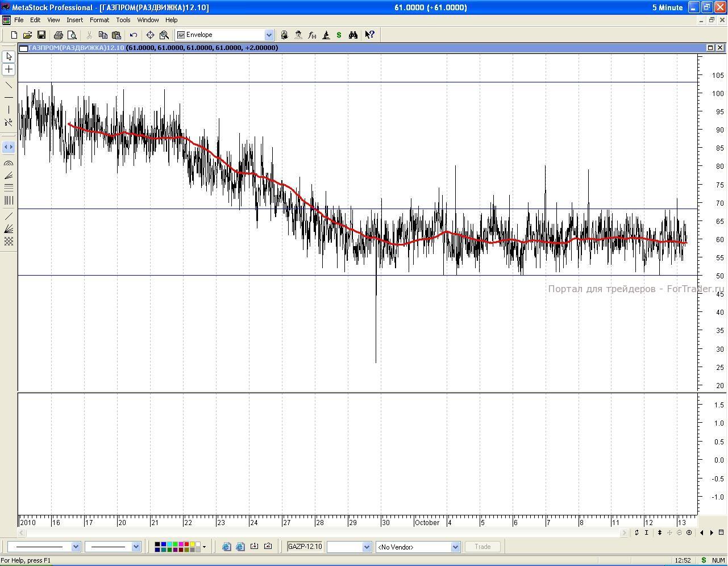The height and width of the screenshot is (566, 728).
Task: Click the Print Preview icon
Action: coord(72,35)
